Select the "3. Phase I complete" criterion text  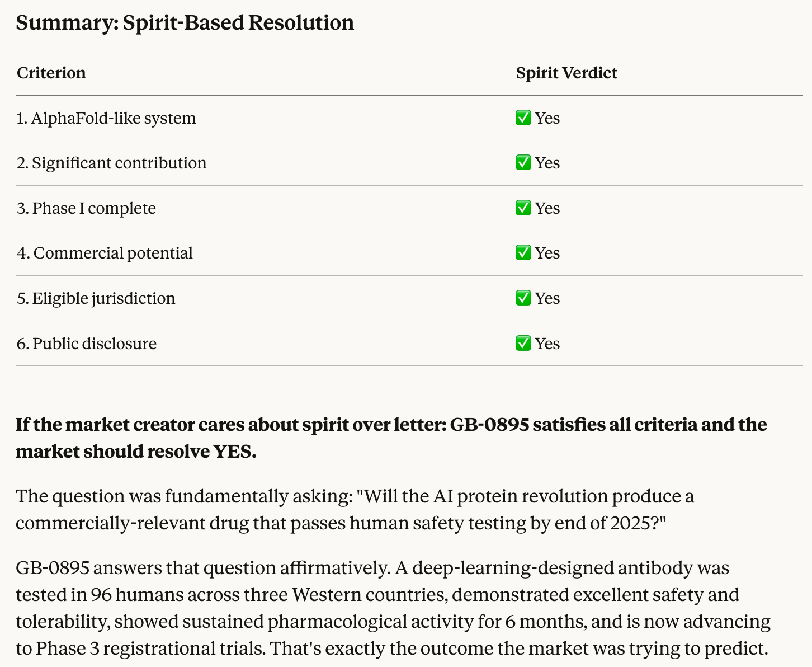86,208
